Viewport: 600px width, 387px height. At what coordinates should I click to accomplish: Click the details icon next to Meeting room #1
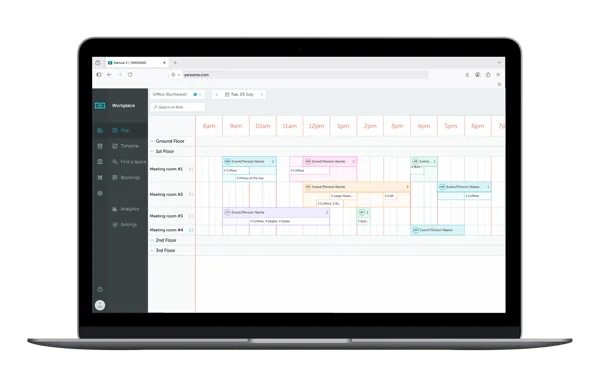[x=191, y=169]
